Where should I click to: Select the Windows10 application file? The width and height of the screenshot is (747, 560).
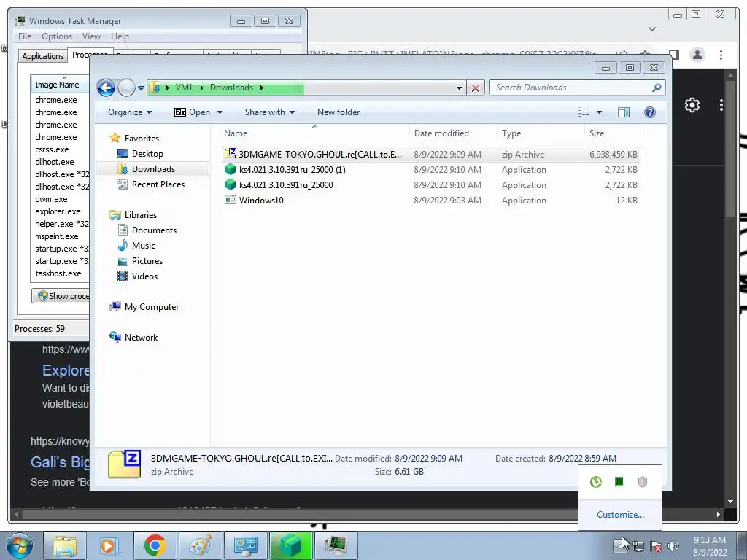coord(431,200)
